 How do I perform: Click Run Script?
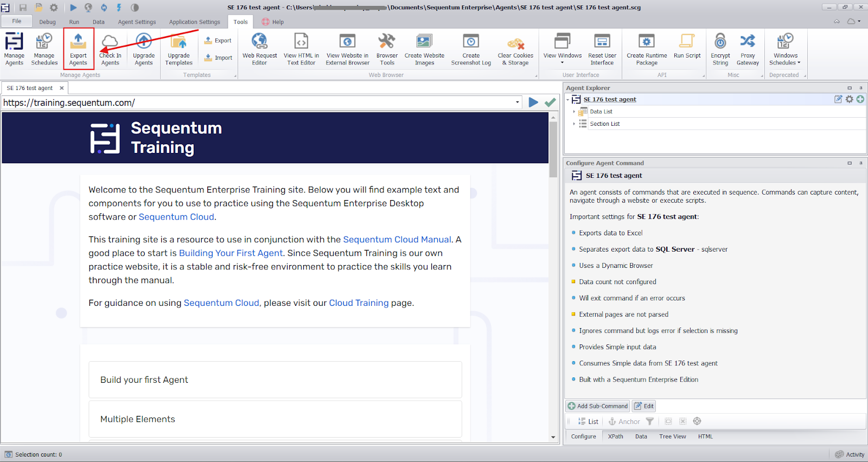coord(687,46)
